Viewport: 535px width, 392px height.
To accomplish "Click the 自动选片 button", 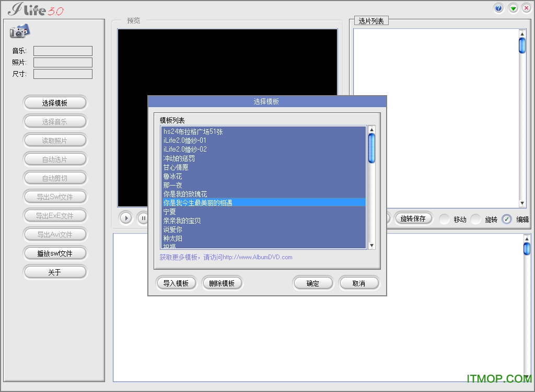I will (55, 159).
